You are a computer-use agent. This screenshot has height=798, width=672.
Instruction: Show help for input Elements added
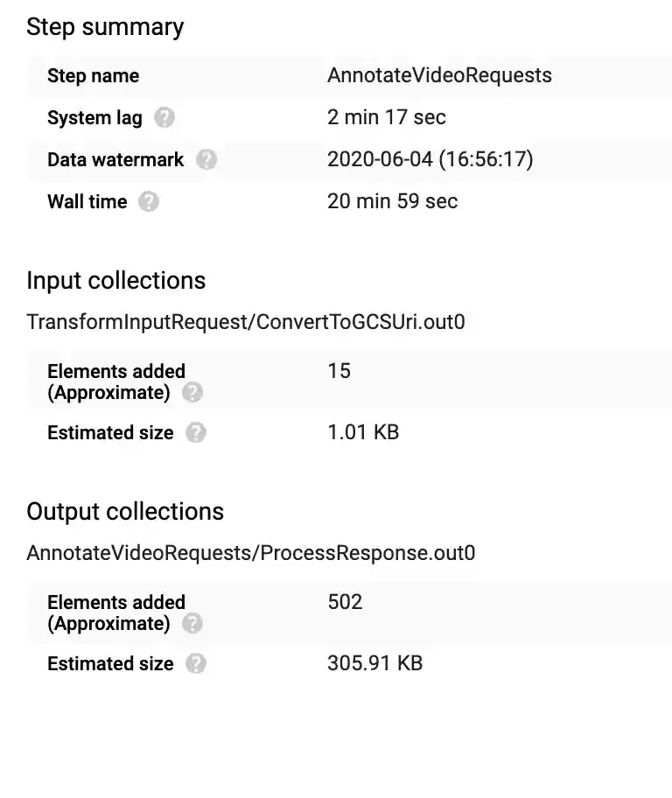click(192, 393)
